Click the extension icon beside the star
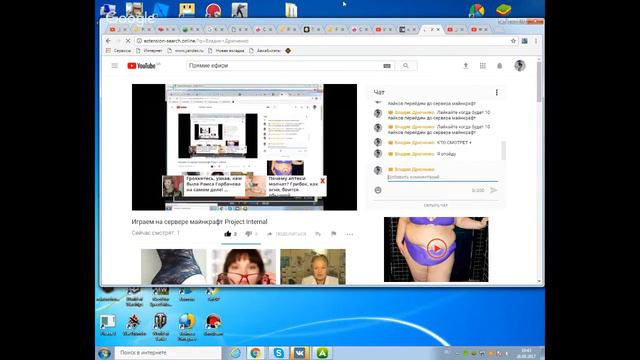This screenshot has height=360, width=640. click(x=524, y=41)
